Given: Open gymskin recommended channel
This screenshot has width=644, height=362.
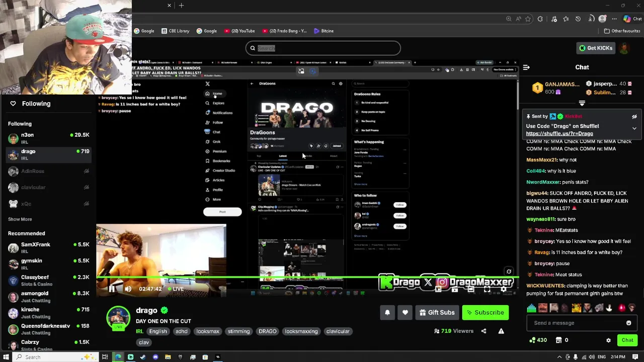Looking at the screenshot, I should (48, 264).
